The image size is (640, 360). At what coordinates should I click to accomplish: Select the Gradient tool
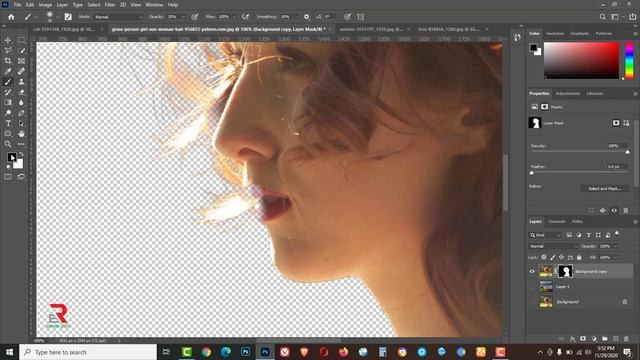click(x=8, y=102)
